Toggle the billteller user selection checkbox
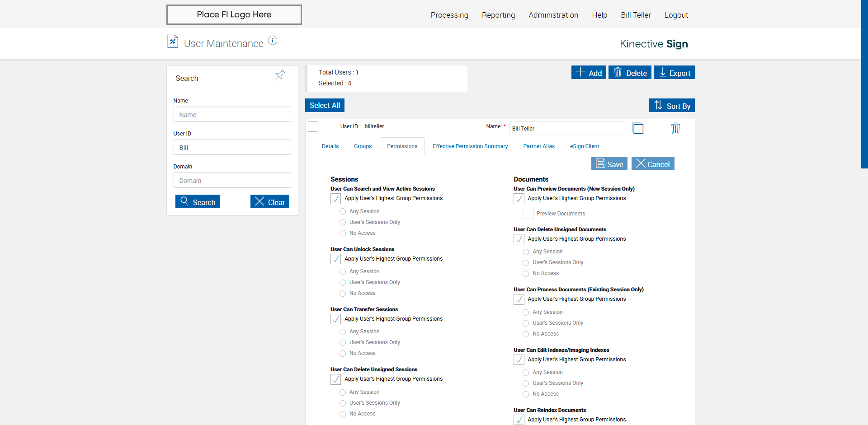 (313, 127)
